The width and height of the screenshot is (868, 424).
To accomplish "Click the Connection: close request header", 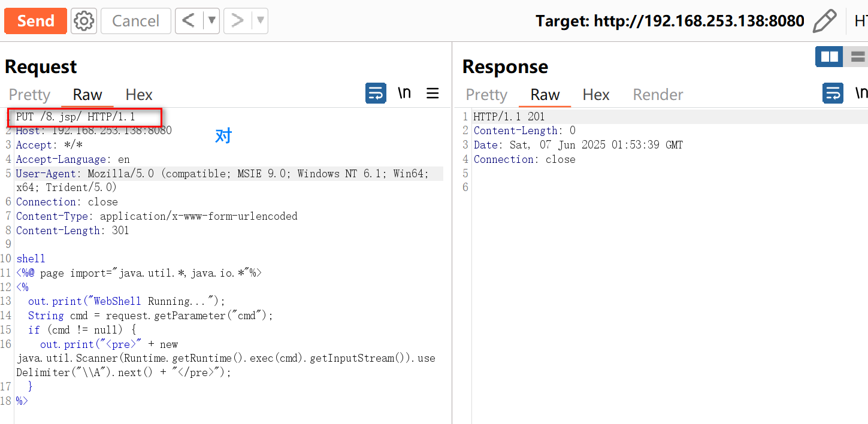I will [x=66, y=202].
